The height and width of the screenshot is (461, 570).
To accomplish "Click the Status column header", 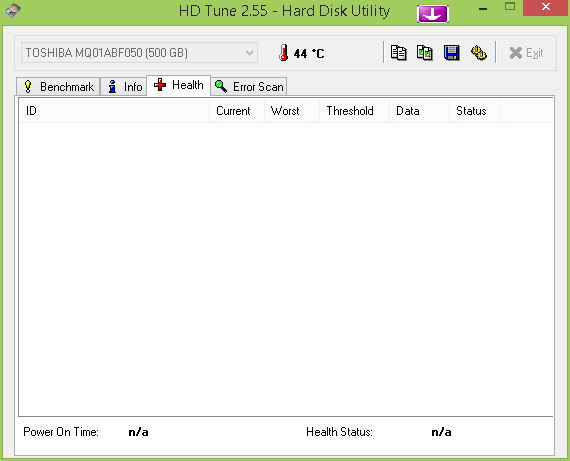I will pyautogui.click(x=474, y=111).
